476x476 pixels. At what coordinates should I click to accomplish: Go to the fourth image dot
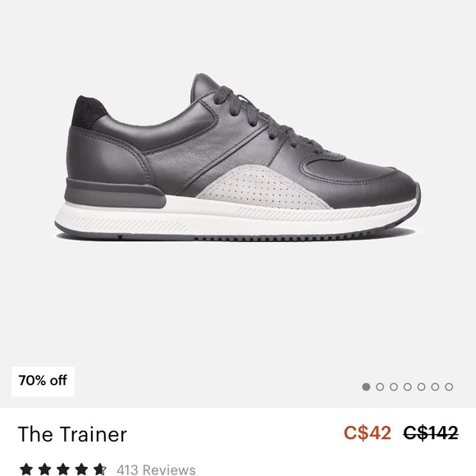pyautogui.click(x=407, y=387)
